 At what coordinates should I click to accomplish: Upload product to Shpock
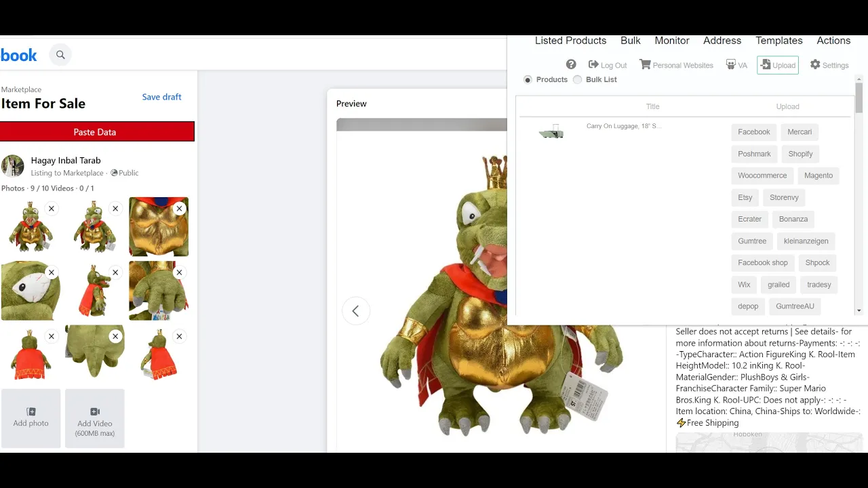[817, 262]
